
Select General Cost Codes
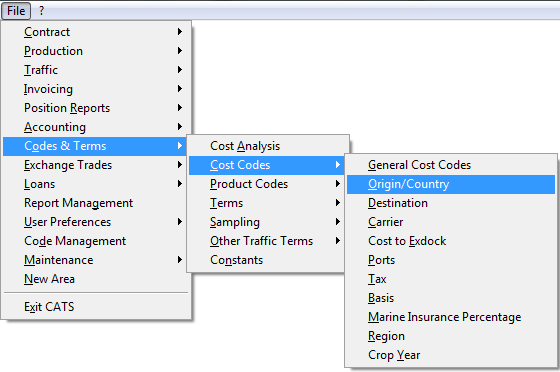451,165
